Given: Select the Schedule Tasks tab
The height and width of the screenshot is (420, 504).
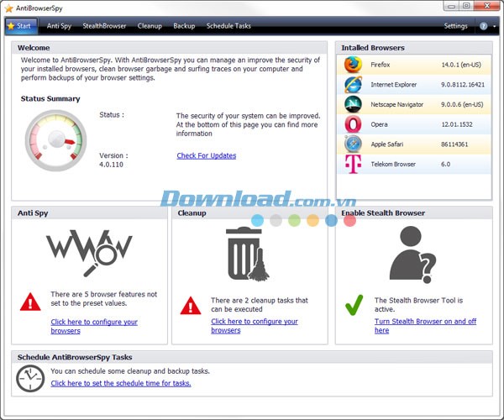Looking at the screenshot, I should (228, 26).
